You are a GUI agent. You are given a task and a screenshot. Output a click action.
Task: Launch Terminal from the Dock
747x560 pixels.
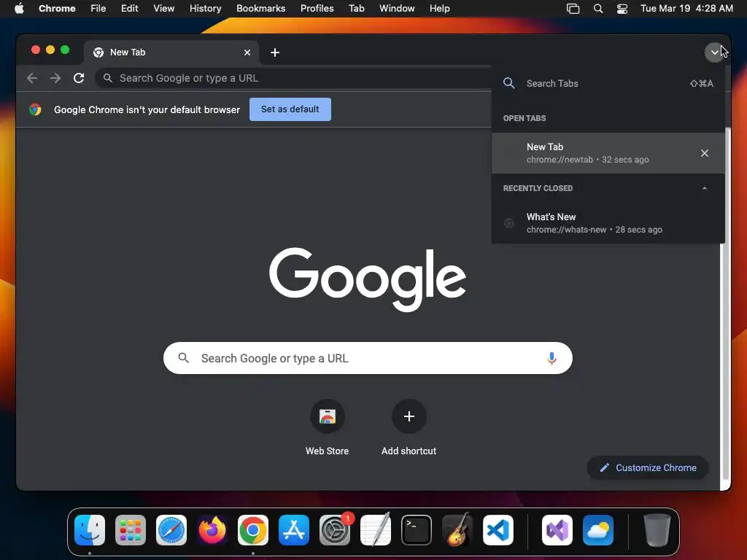pyautogui.click(x=417, y=530)
